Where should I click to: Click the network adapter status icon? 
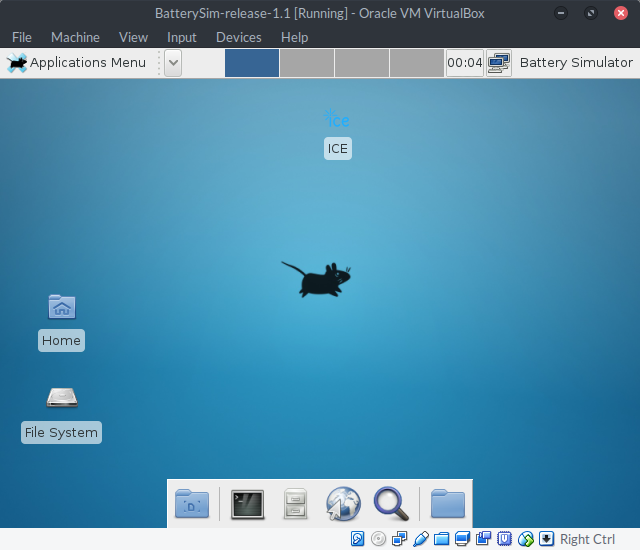coord(400,539)
